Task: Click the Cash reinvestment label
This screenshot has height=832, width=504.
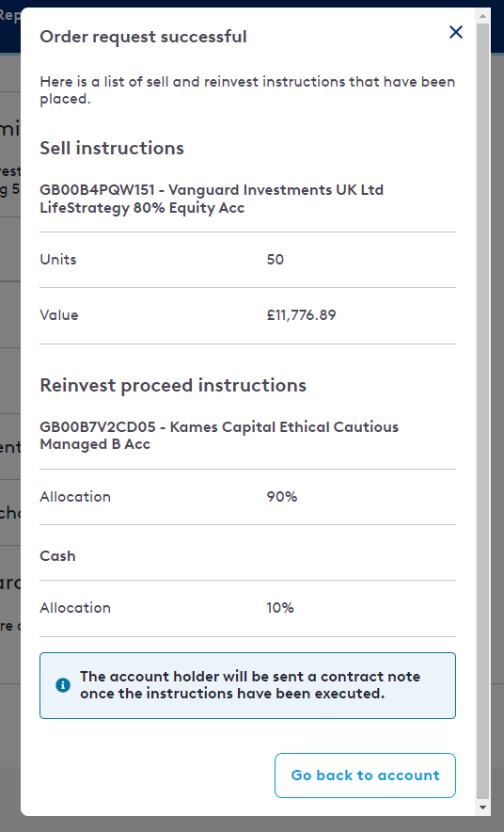Action: tap(57, 556)
